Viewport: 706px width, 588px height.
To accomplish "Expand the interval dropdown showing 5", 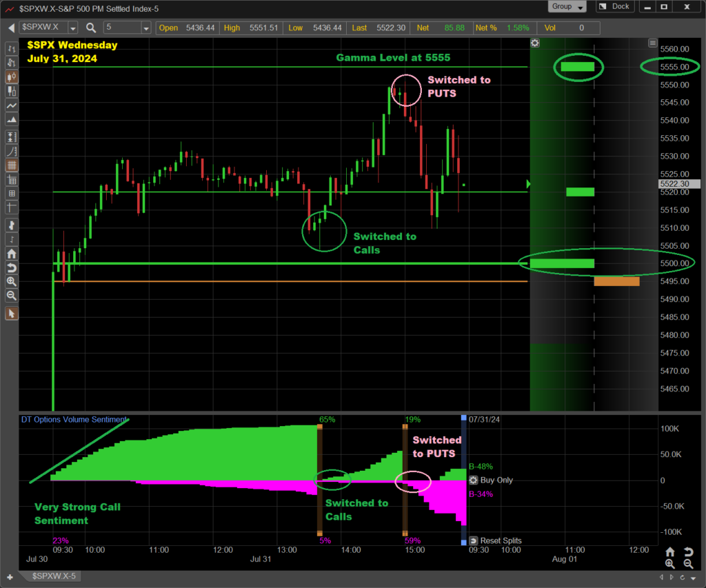I will [145, 28].
